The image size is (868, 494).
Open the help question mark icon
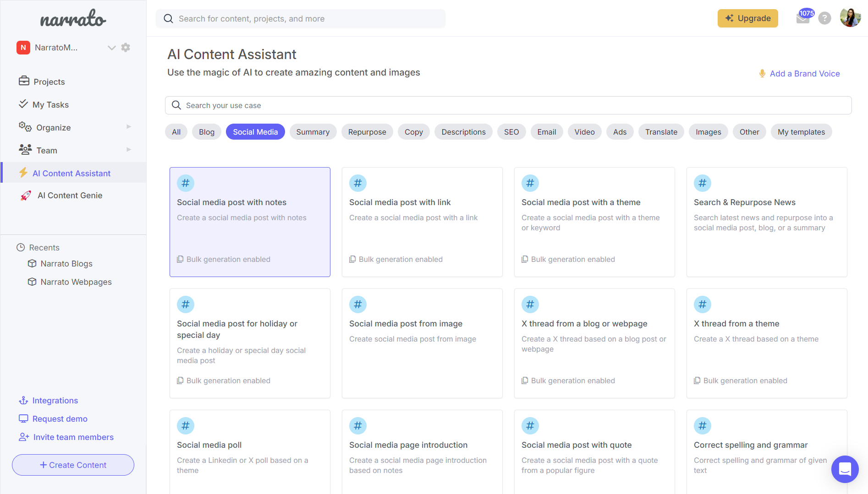824,18
